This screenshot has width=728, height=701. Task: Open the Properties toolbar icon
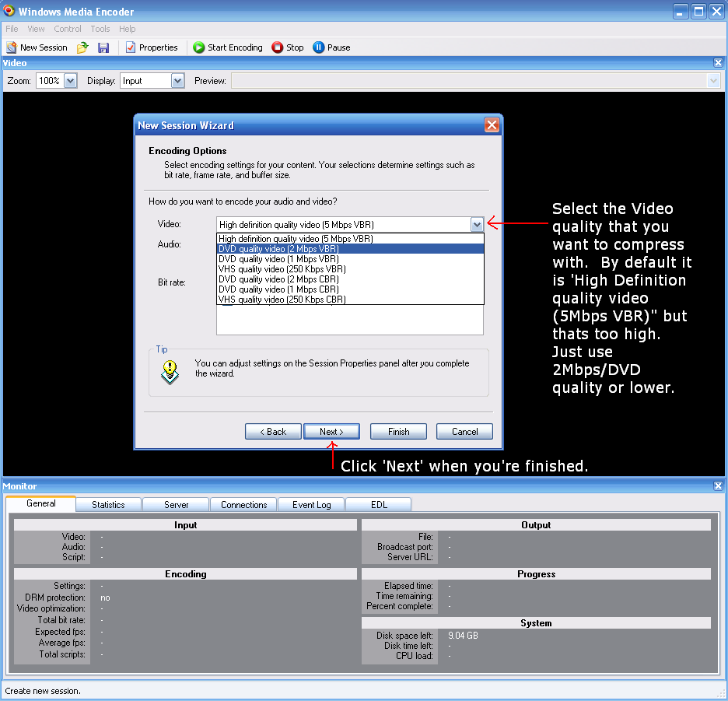pyautogui.click(x=131, y=47)
